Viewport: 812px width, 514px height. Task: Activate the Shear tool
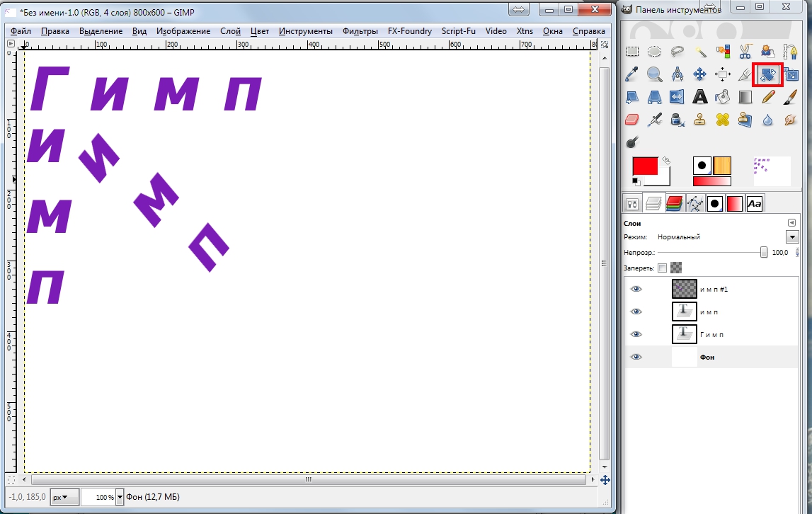pos(632,97)
